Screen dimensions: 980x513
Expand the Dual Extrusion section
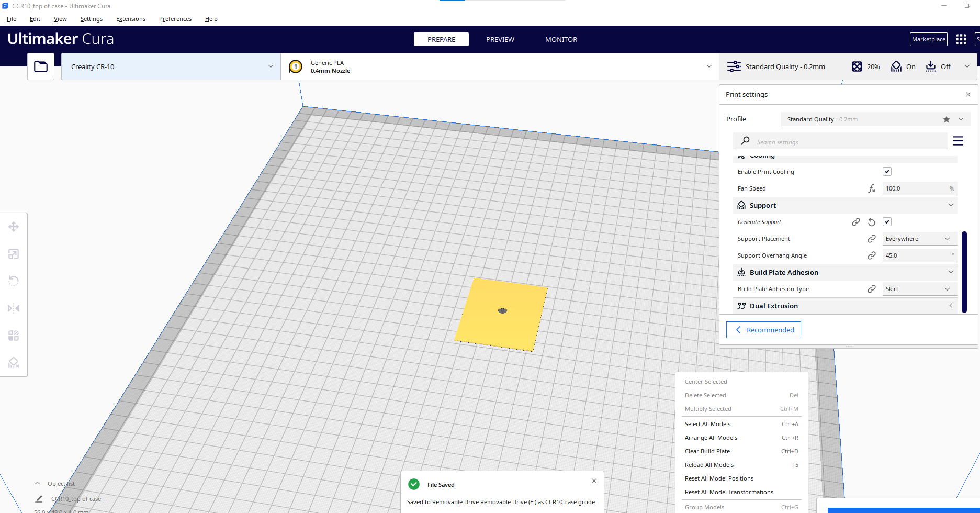coord(951,306)
